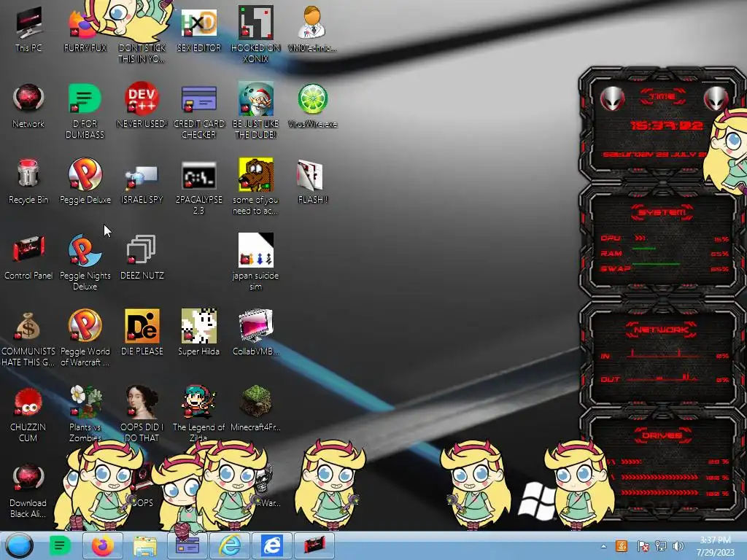
Task: Select the D FOR DUMBASS icon
Action: click(x=85, y=98)
